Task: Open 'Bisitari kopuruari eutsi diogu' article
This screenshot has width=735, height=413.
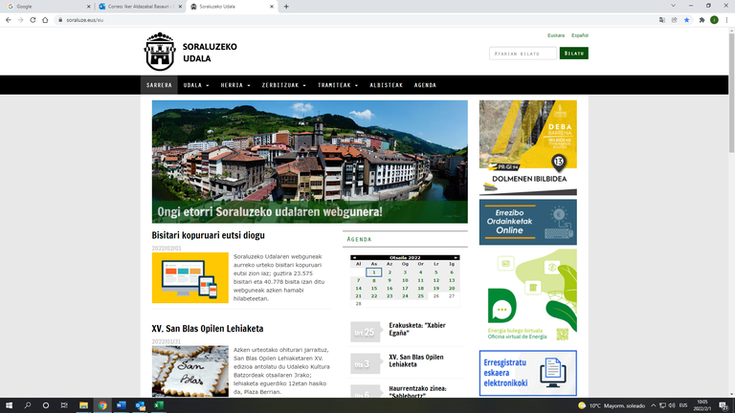Action: click(x=208, y=235)
